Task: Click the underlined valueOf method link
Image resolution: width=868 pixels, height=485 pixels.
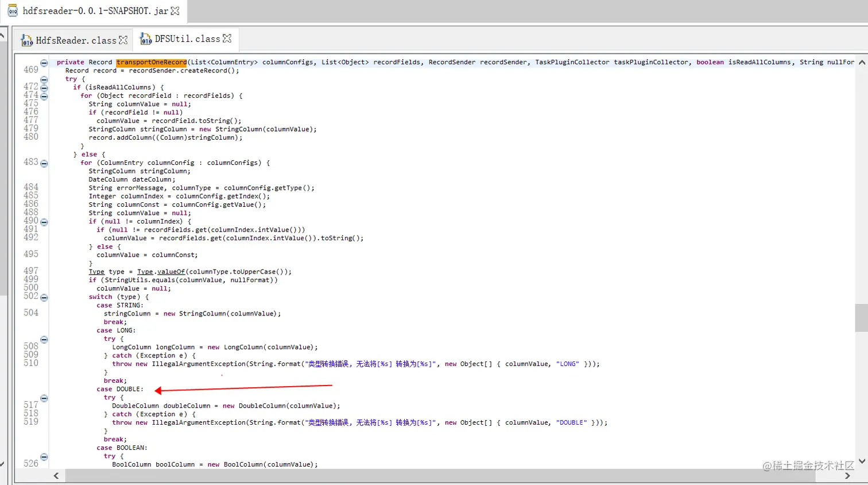Action: 171,272
